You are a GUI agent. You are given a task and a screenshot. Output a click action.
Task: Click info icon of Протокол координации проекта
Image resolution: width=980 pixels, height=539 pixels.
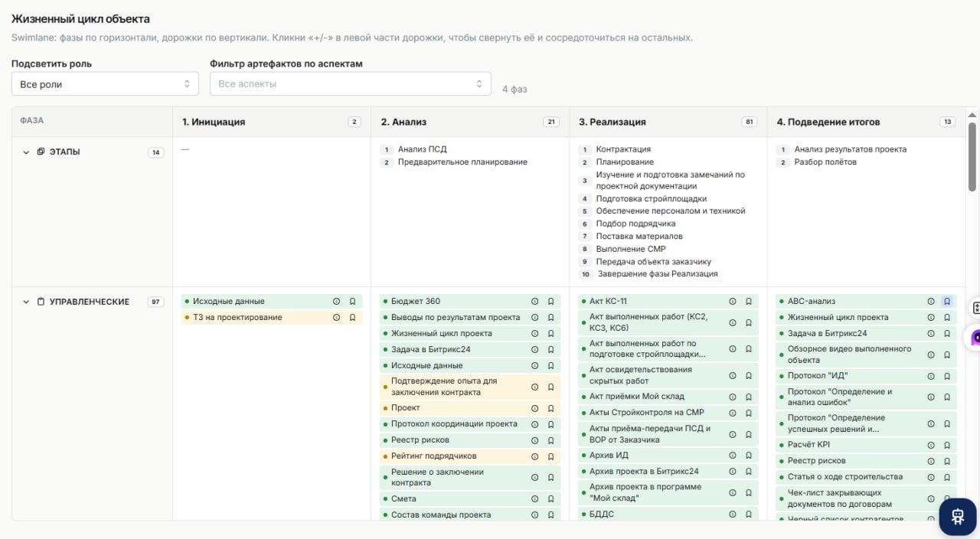pyautogui.click(x=534, y=424)
